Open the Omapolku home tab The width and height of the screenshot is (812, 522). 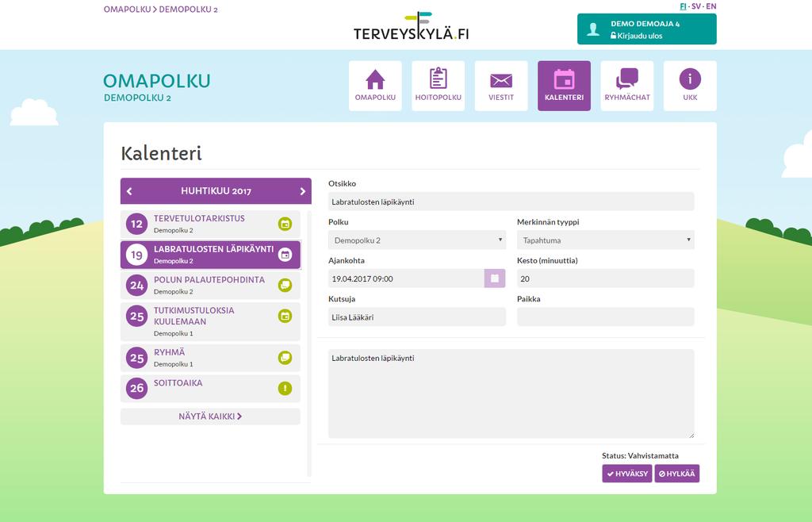coord(375,86)
